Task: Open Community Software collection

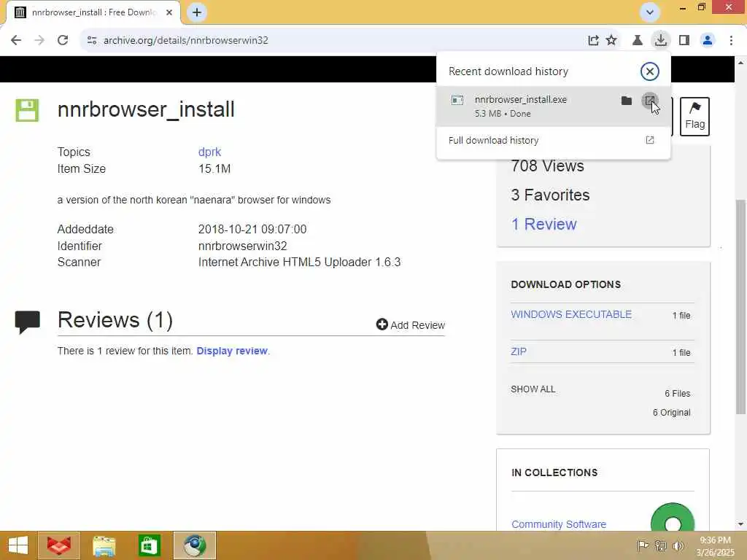Action: click(x=559, y=524)
